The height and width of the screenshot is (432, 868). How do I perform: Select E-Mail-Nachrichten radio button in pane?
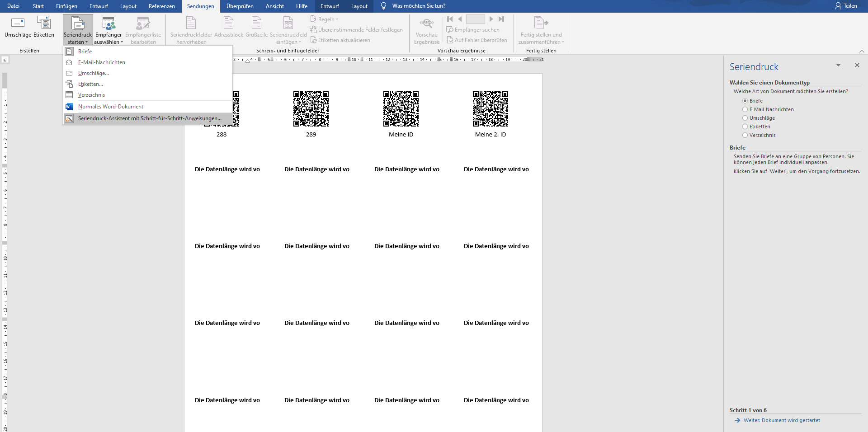(x=745, y=109)
